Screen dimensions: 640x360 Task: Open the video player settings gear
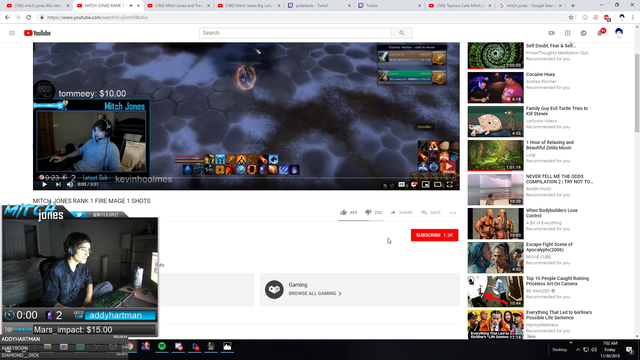tap(414, 185)
